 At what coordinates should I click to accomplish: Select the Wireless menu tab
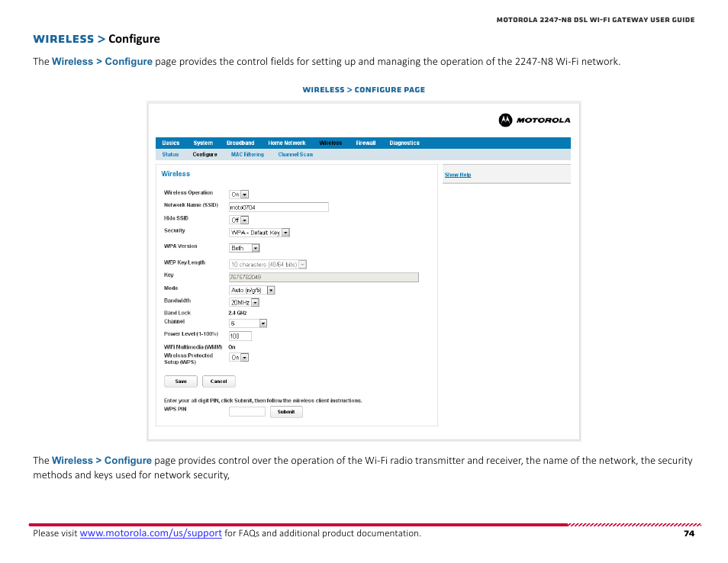(x=330, y=143)
